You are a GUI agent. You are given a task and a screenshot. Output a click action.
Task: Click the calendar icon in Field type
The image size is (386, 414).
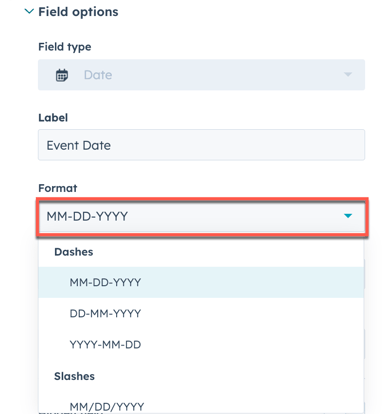coord(62,75)
